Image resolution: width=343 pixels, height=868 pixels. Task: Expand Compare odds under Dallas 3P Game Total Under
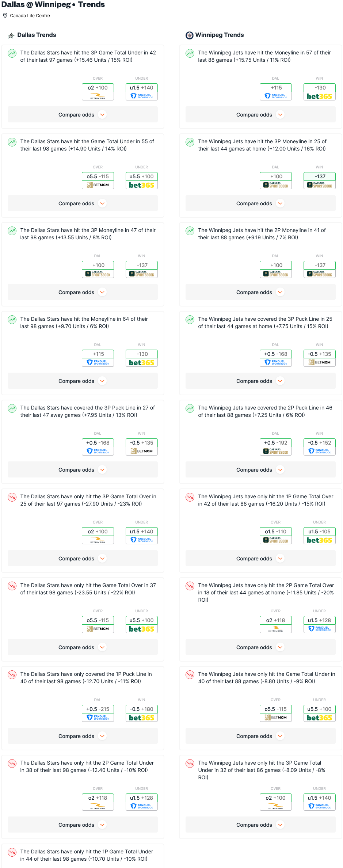(83, 115)
